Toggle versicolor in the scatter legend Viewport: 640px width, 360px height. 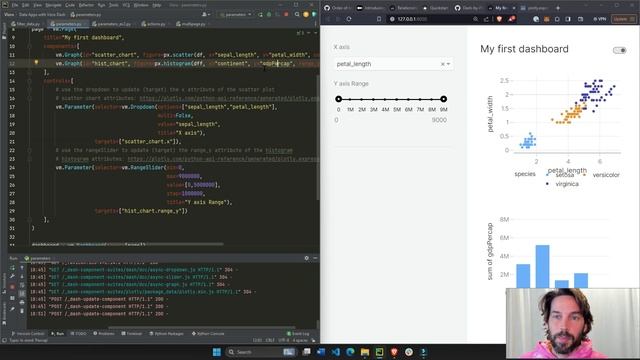602,175
